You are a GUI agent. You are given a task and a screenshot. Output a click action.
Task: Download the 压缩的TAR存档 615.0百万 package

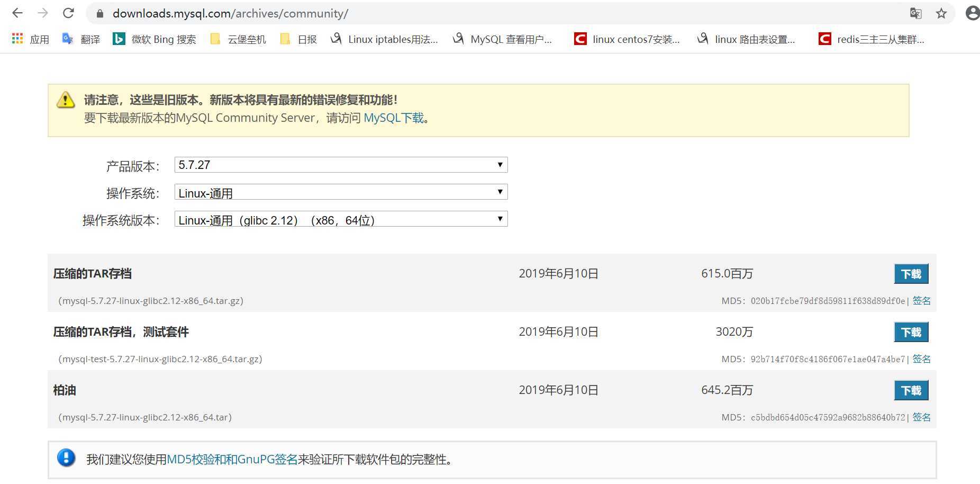pos(911,274)
